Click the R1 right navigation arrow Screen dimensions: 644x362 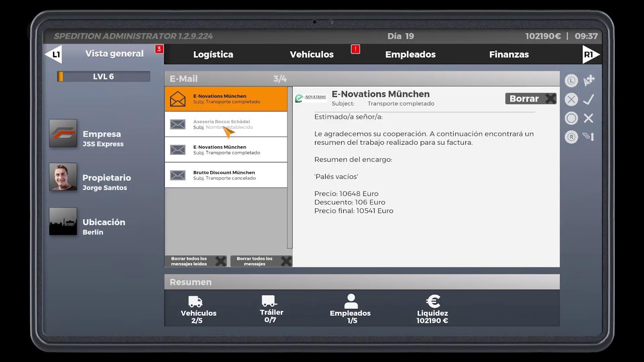pyautogui.click(x=591, y=54)
